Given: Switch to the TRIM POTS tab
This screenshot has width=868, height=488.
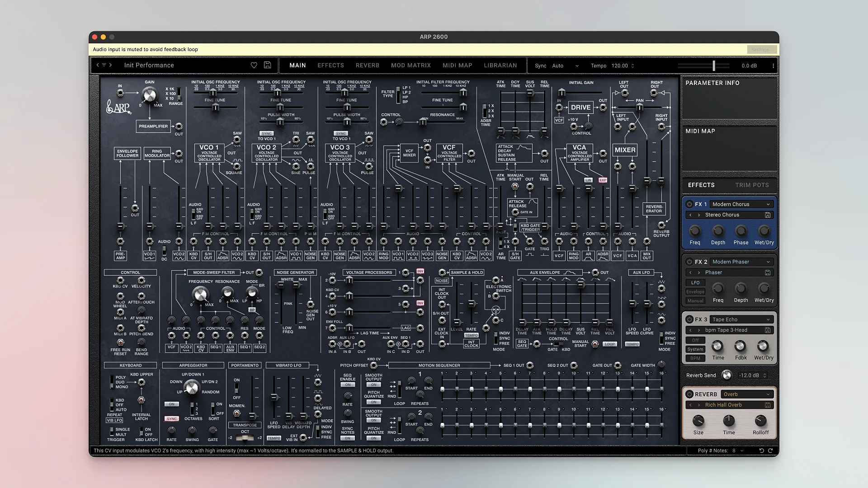Looking at the screenshot, I should click(751, 185).
